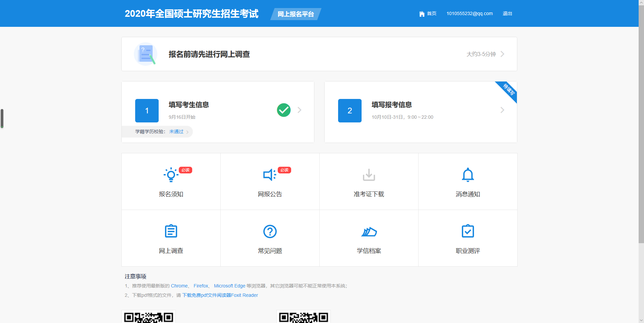Click the home icon beside 首页
Viewport: 644px width, 323px height.
pos(422,14)
